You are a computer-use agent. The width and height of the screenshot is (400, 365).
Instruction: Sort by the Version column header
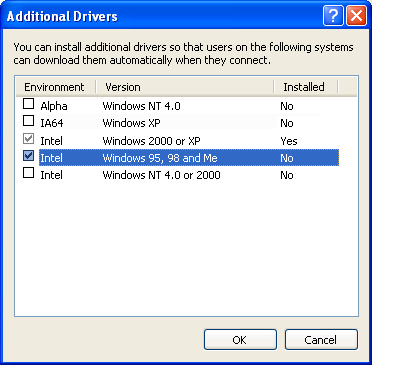coord(185,87)
